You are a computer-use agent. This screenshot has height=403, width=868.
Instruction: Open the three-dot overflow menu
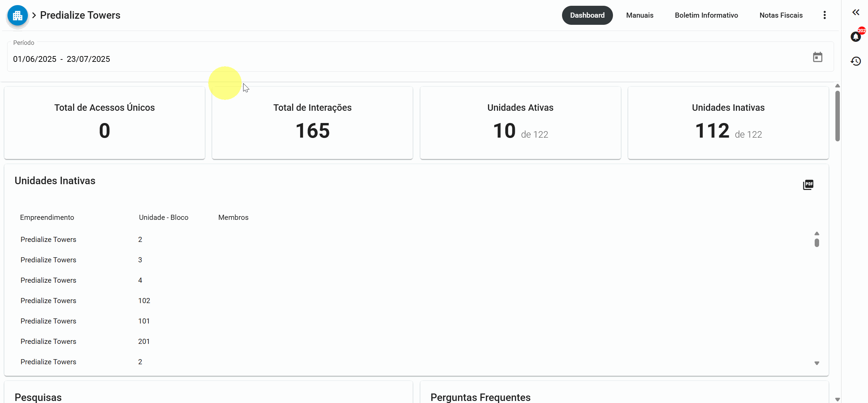point(825,15)
